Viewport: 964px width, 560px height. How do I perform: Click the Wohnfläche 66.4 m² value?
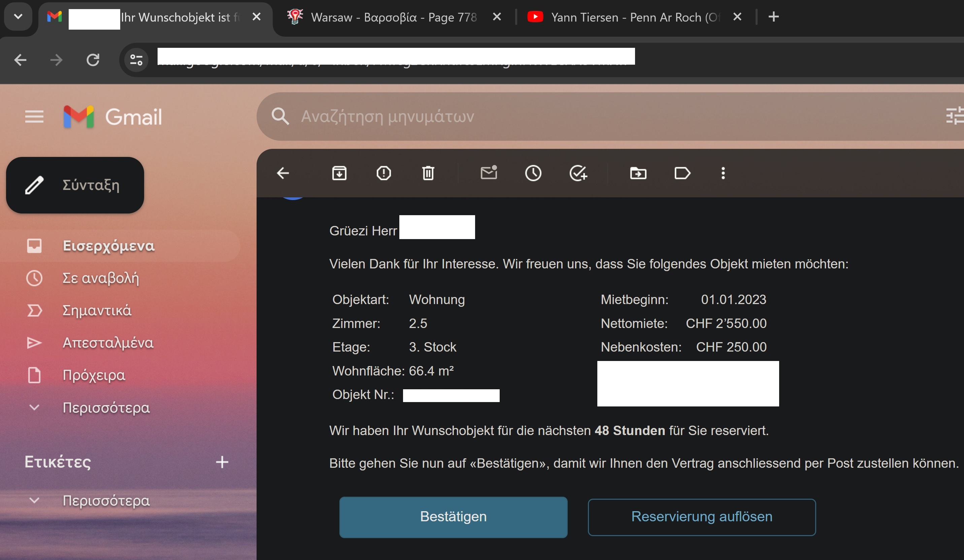[432, 371]
